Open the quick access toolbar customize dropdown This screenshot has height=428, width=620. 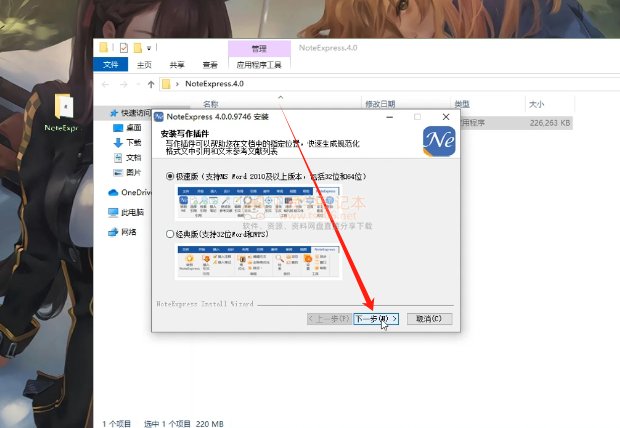coord(149,48)
